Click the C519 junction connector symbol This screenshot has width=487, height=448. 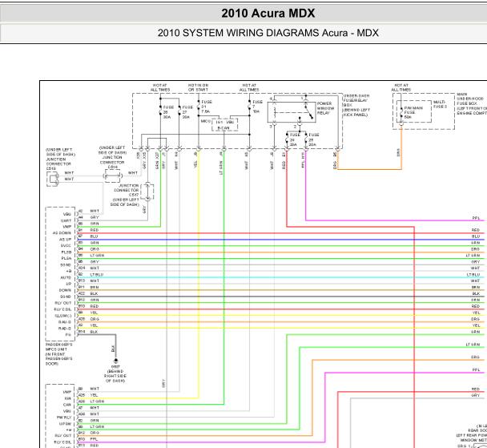53,179
